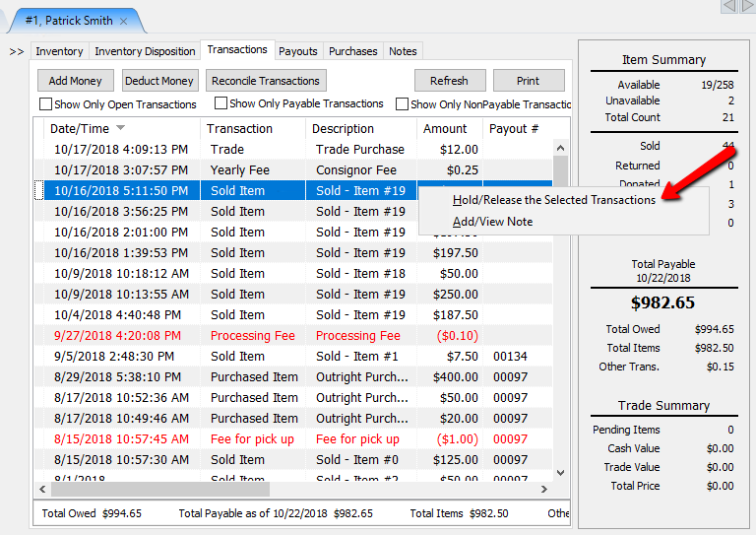Refresh the transaction list
The width and height of the screenshot is (756, 535).
point(449,81)
